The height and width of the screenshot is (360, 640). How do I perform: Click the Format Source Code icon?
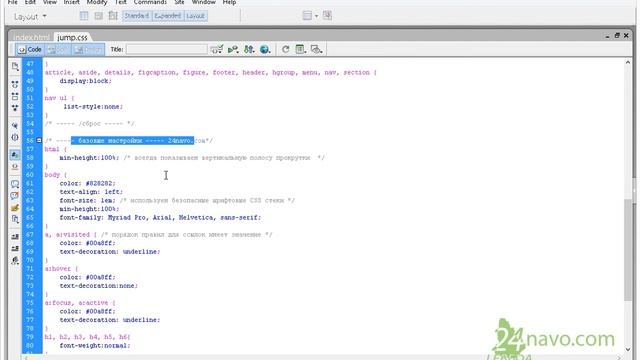pyautogui.click(x=15, y=260)
